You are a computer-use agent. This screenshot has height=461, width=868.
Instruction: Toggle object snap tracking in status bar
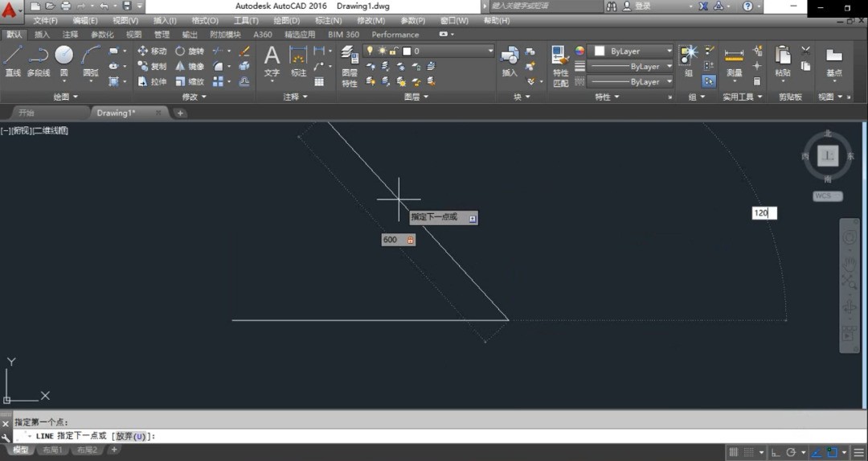tap(817, 452)
